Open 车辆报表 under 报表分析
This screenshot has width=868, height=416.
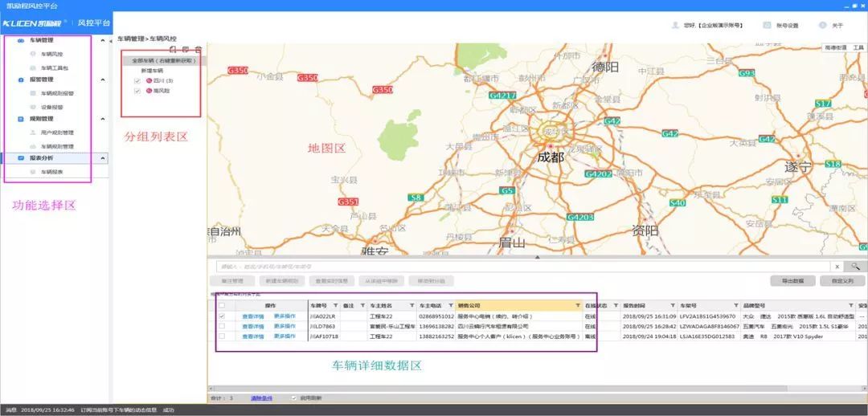pos(52,172)
